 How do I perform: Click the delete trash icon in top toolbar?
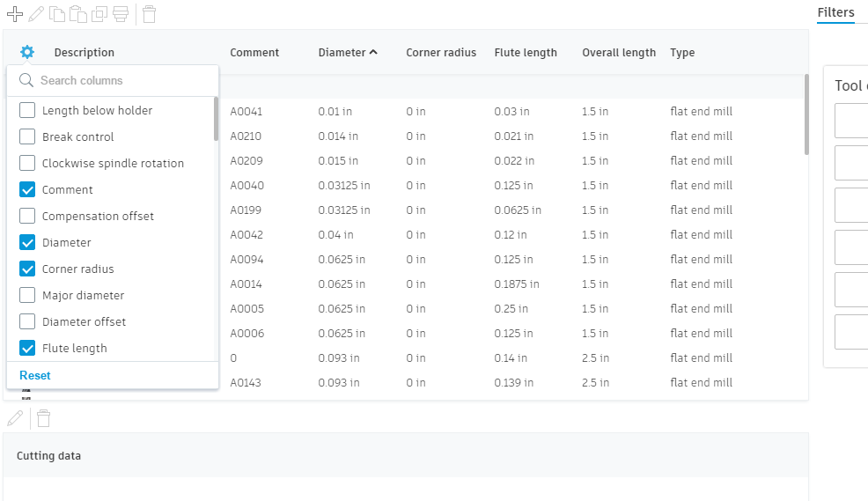pos(150,14)
